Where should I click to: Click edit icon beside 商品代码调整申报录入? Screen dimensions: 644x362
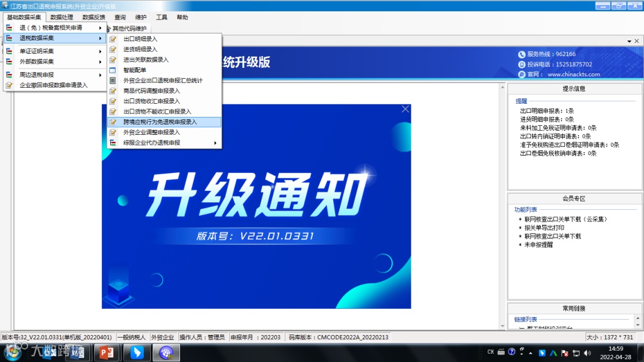pos(113,91)
